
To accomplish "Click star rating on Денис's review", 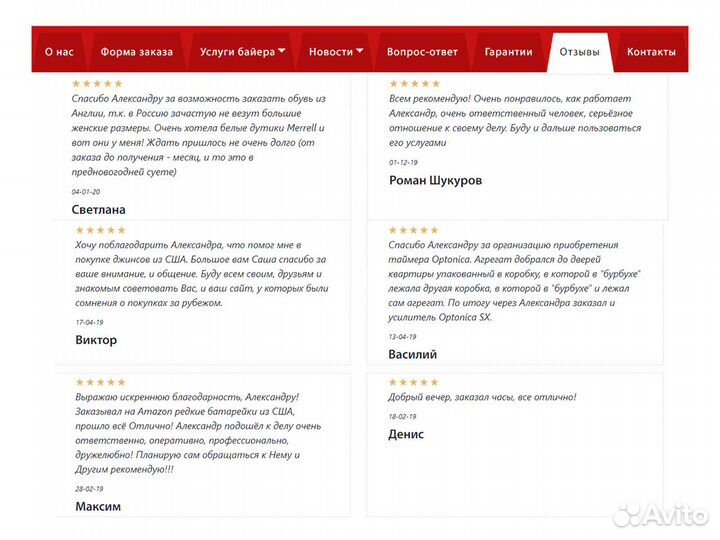I will click(413, 382).
